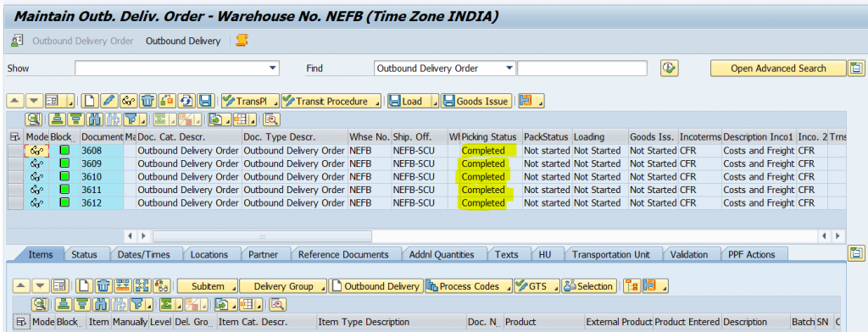Open the Reference Documents tab
This screenshot has width=868, height=332.
pos(343,255)
